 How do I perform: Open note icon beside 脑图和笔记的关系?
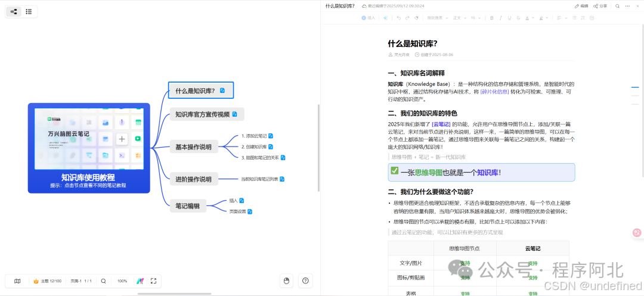point(283,157)
